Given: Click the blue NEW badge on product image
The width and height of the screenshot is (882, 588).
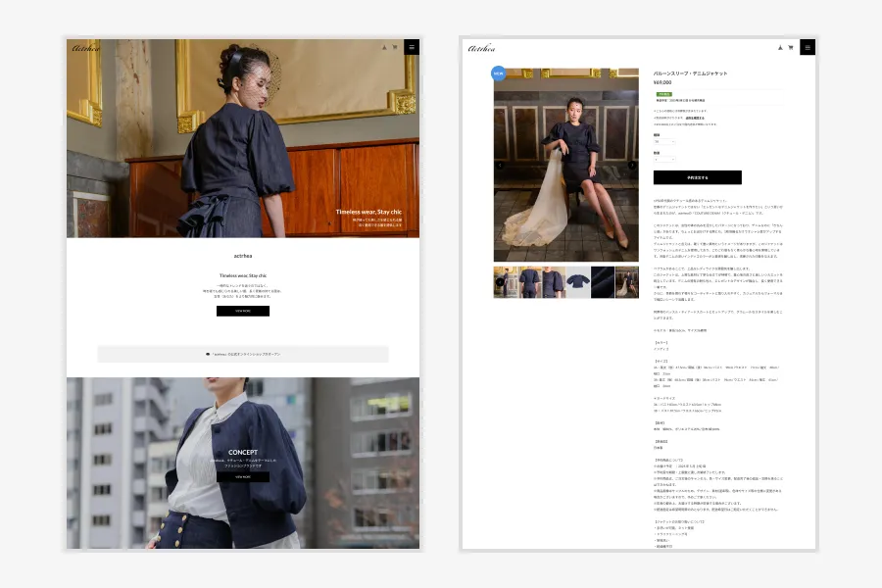Looking at the screenshot, I should [498, 73].
